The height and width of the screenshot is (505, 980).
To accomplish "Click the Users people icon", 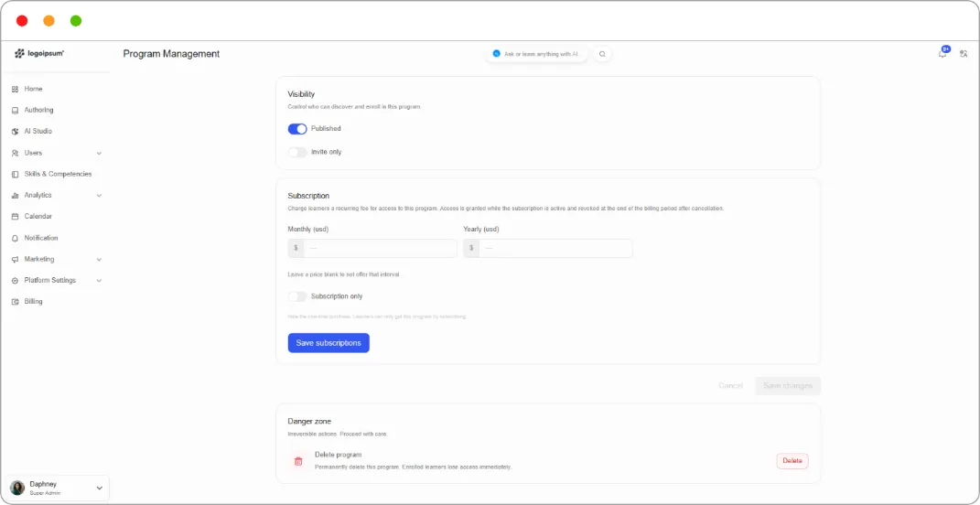I will [15, 153].
